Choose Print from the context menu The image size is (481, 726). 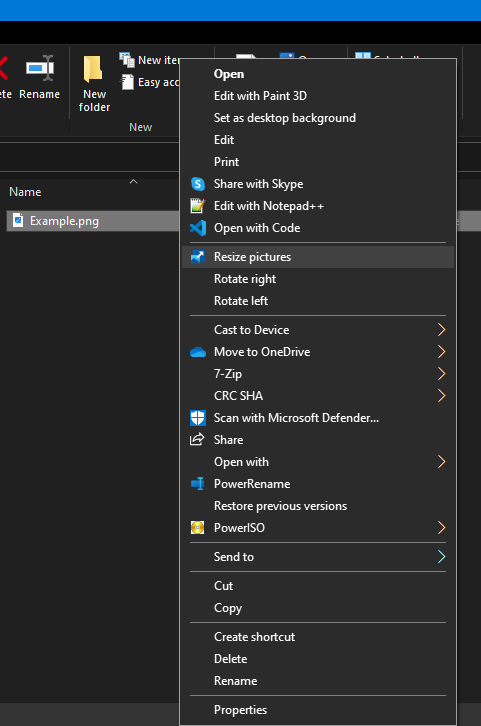(x=318, y=162)
